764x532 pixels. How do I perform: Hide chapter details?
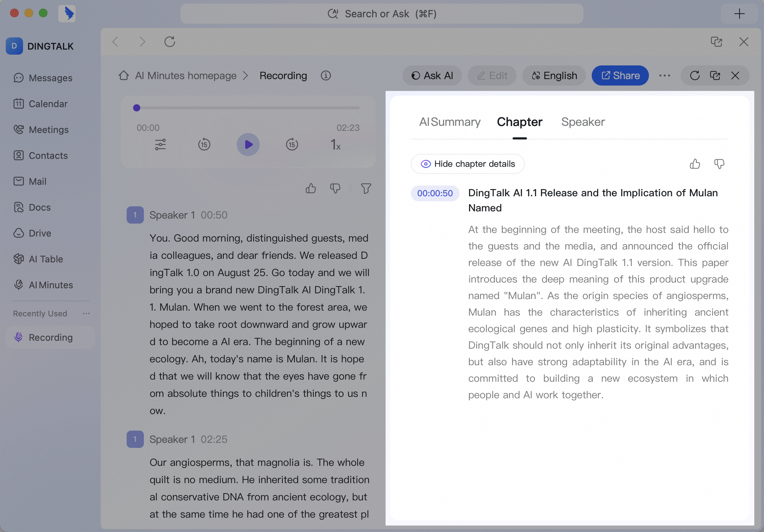tap(468, 164)
